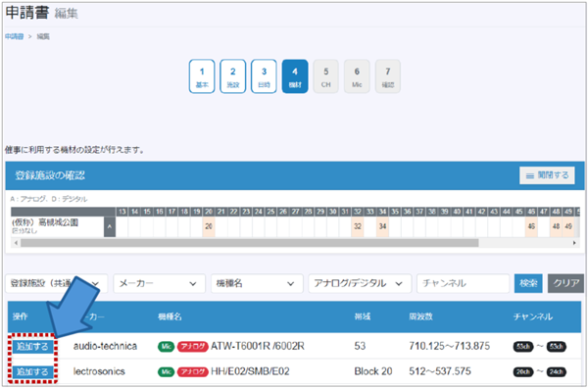
Task: Click the scrollbar left arrow
Action: [16, 243]
